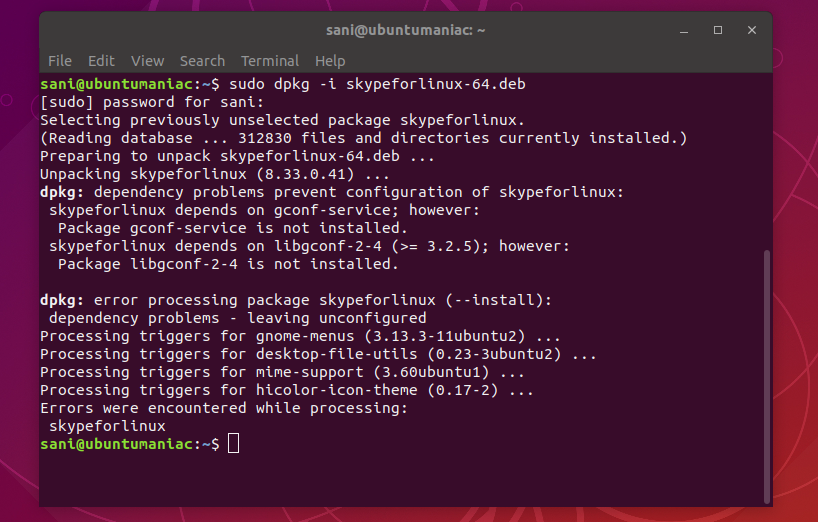
Task: Click the empty scrollbar track above the thumb
Action: click(767, 162)
